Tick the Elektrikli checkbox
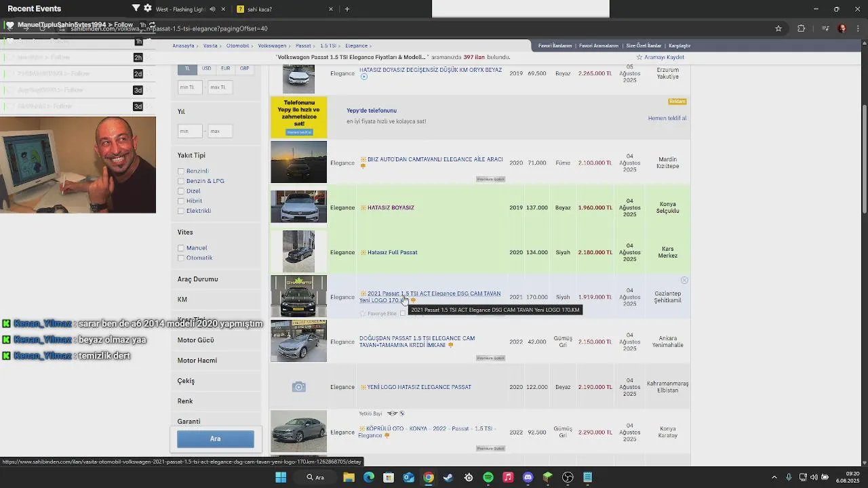Screen dimensions: 868x488 (181, 211)
